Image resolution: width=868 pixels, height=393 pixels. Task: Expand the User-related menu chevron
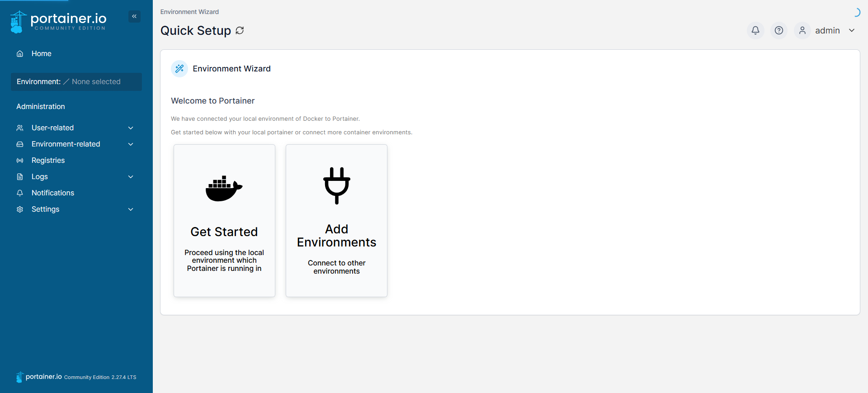pyautogui.click(x=131, y=128)
